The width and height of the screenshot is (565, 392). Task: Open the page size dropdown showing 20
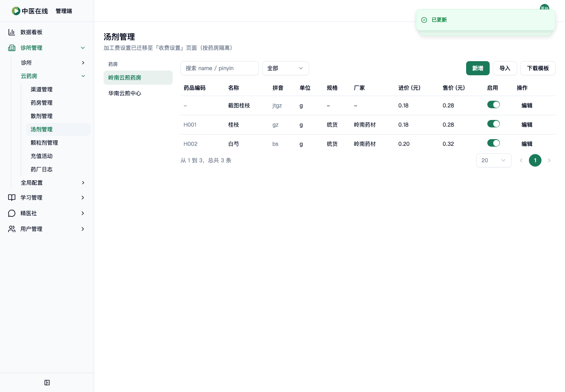click(494, 160)
